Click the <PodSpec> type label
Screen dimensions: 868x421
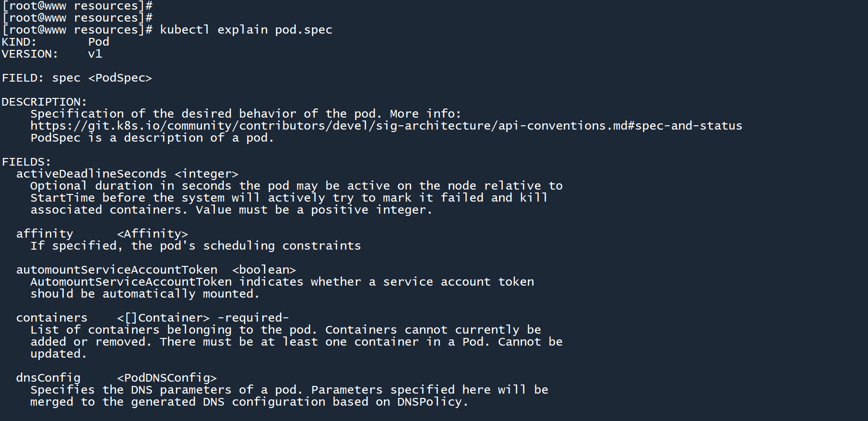click(120, 78)
